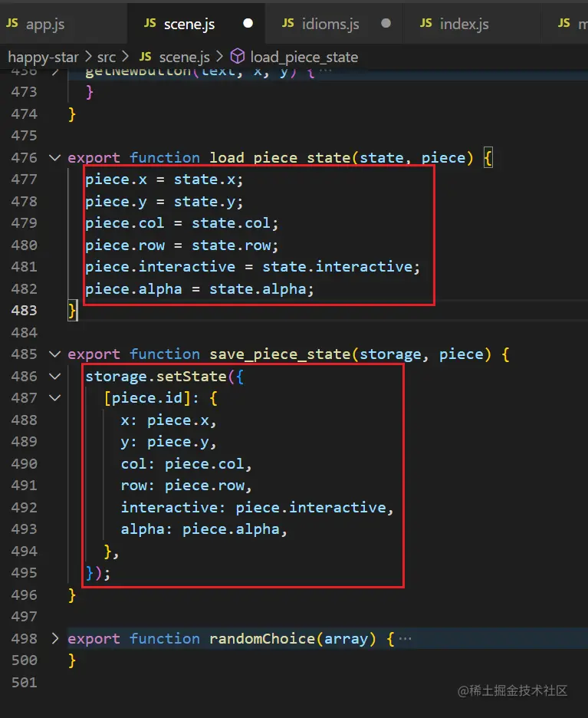
Task: Click happy-star in the breadcrumb
Action: tap(43, 58)
